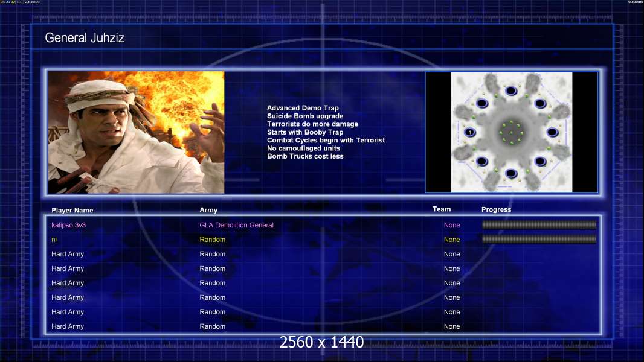Image resolution: width=644 pixels, height=362 pixels.
Task: Click start position 1 on the minimap
Action: 470,132
